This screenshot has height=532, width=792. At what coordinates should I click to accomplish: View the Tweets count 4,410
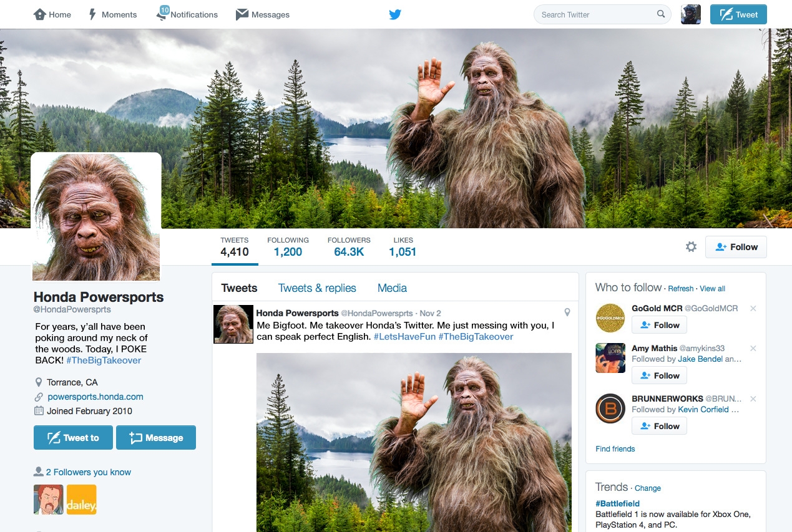tap(235, 247)
